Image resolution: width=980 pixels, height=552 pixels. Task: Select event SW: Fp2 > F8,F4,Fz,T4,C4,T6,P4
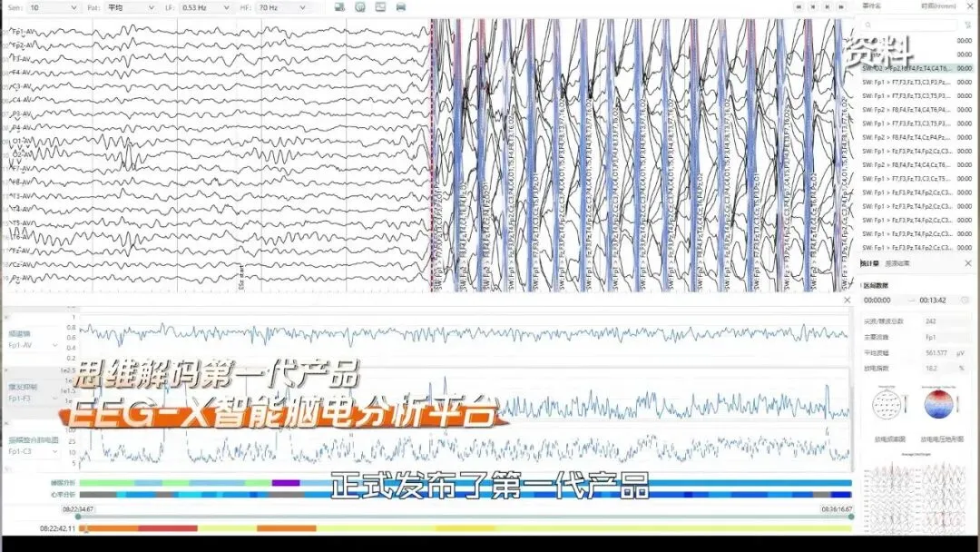pyautogui.click(x=916, y=109)
